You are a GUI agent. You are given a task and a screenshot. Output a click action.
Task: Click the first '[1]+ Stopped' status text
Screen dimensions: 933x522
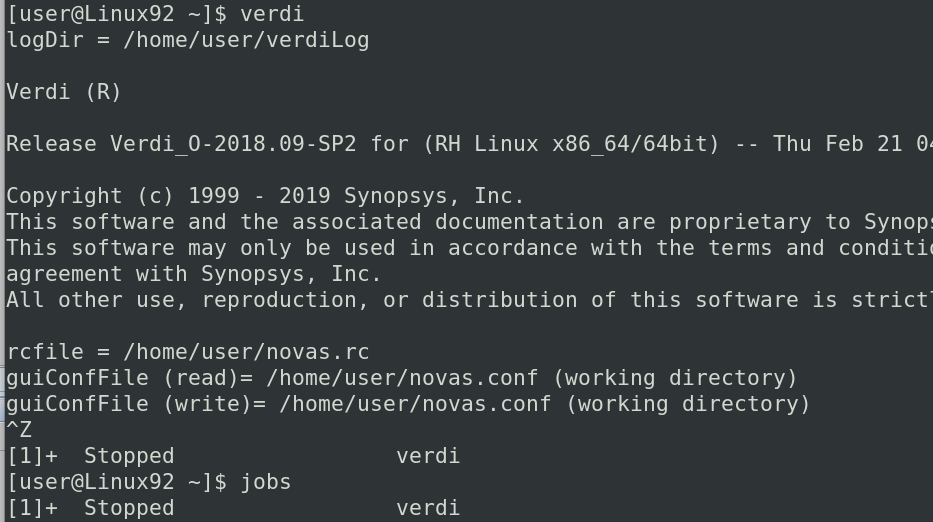click(x=90, y=456)
